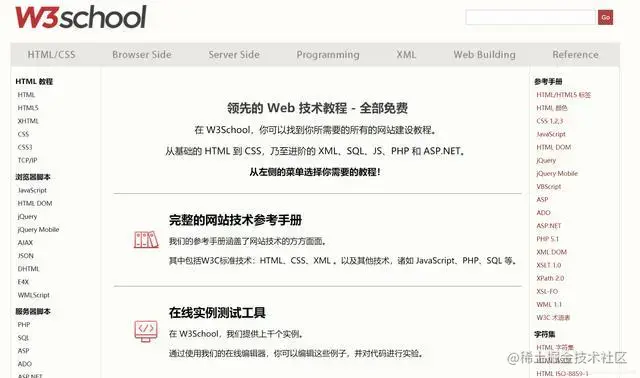
Task: Click the text 从左侧的菜单选择你需要的教程
Action: click(x=315, y=172)
